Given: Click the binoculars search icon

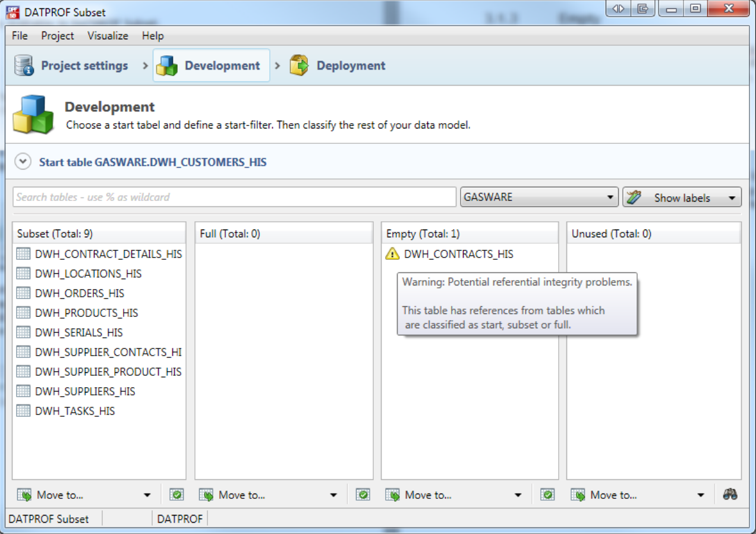Looking at the screenshot, I should (730, 494).
